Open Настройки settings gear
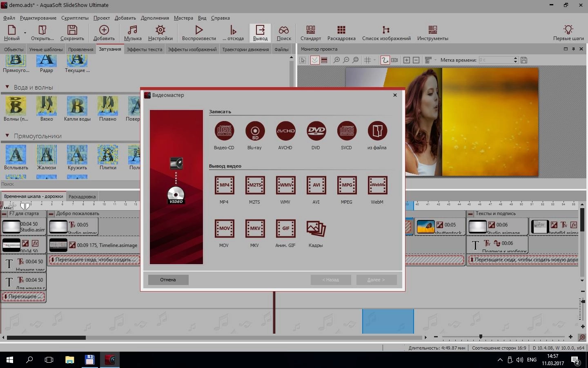 click(160, 33)
